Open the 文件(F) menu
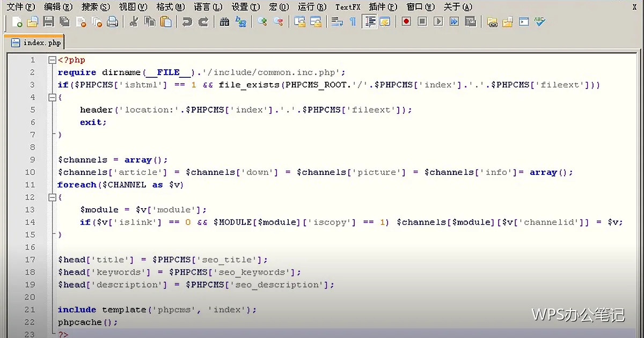Image resolution: width=644 pixels, height=338 pixels. [20, 7]
